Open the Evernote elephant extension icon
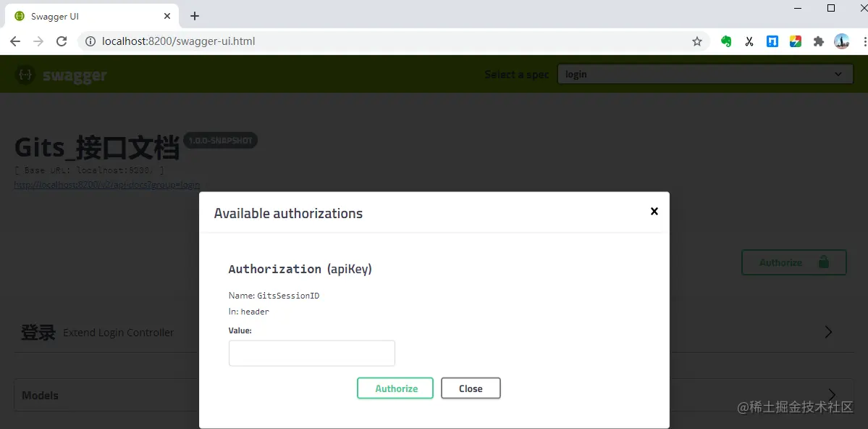Screen dimensions: 868x429 click(726, 41)
